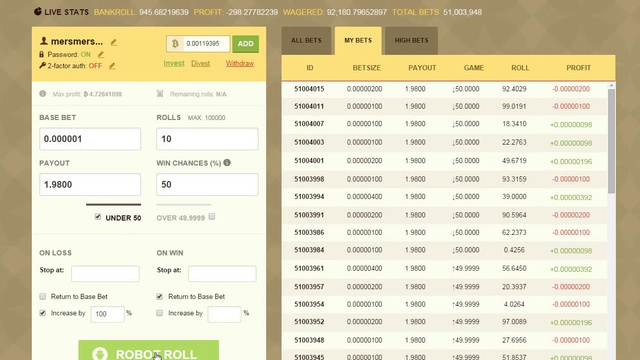Image resolution: width=640 pixels, height=360 pixels.
Task: Open bet ID 51003998
Action: click(309, 179)
